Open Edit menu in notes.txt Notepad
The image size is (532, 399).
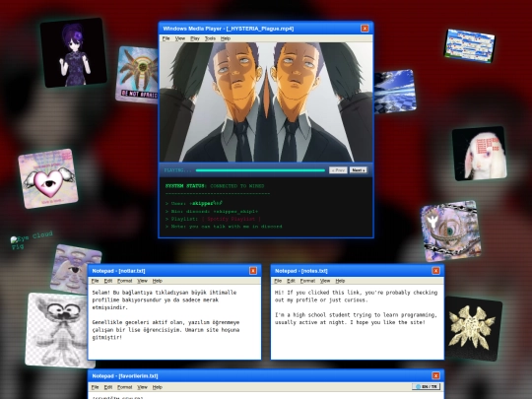click(x=291, y=281)
